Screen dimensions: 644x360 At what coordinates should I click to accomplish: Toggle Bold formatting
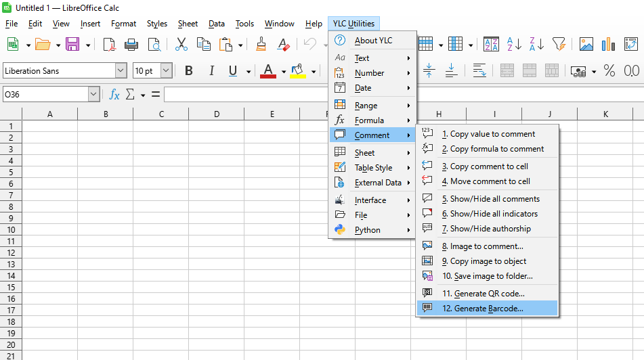[189, 71]
